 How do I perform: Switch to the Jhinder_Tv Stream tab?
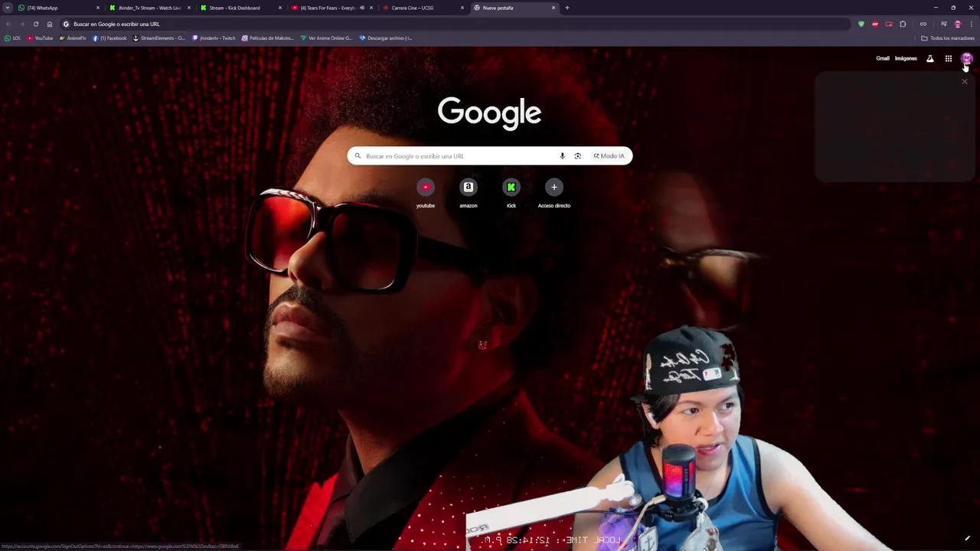click(x=150, y=8)
